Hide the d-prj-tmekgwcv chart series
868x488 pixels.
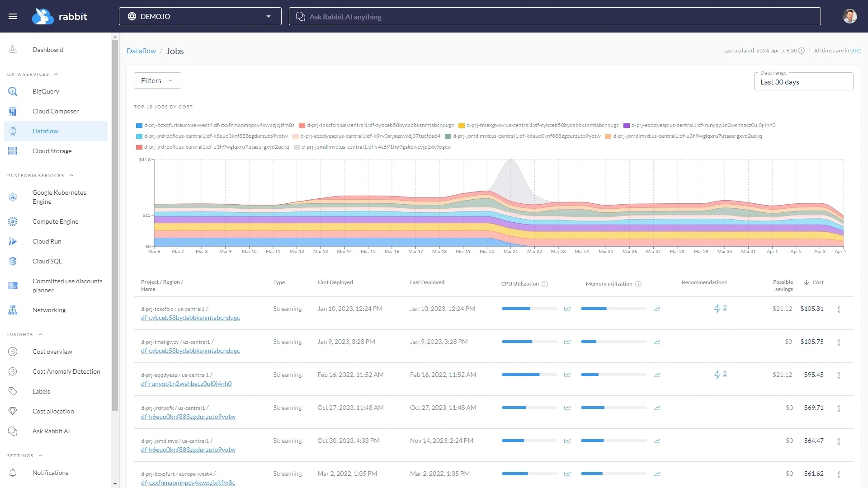(540, 125)
